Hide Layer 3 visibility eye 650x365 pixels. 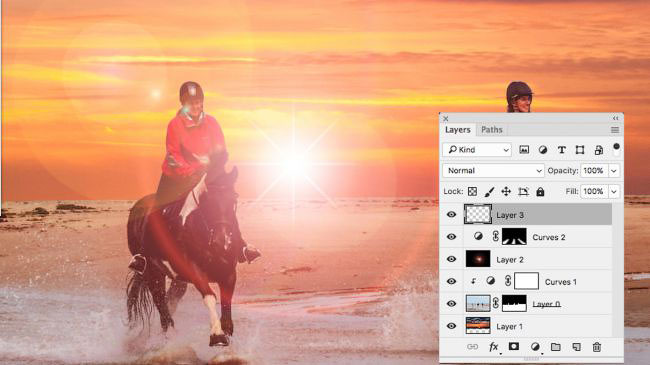[451, 214]
